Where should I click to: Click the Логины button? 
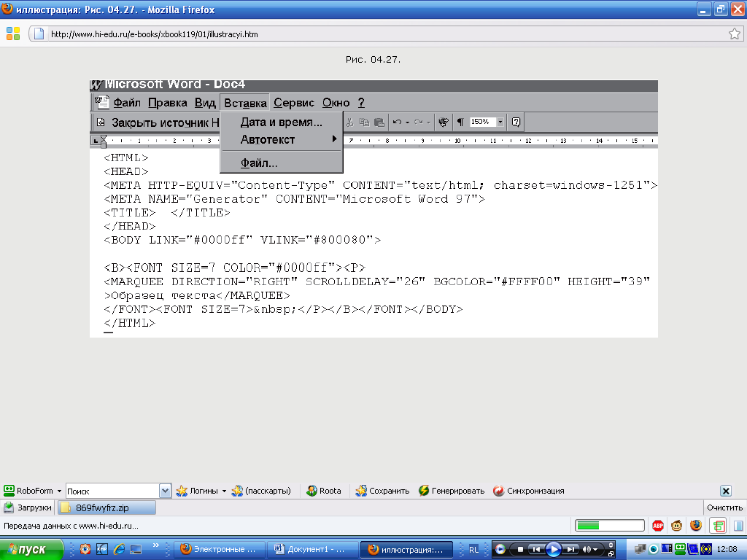pos(197,491)
